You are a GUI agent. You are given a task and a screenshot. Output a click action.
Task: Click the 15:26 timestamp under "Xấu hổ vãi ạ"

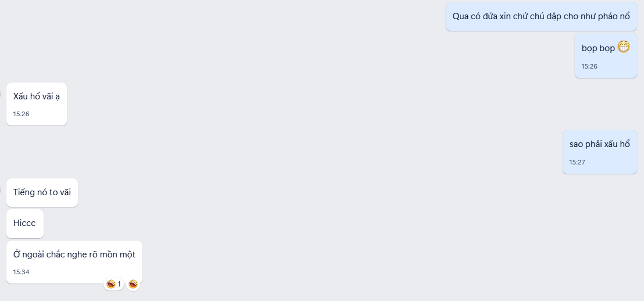(x=21, y=114)
